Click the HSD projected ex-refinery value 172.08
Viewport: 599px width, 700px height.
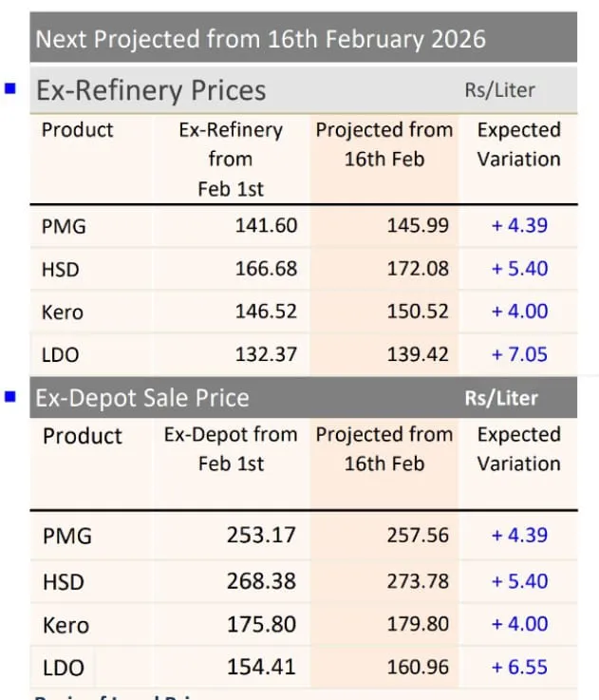pos(418,269)
